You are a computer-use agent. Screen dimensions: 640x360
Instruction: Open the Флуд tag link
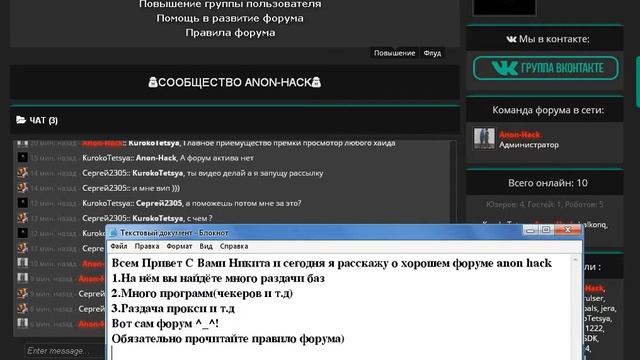coord(432,53)
